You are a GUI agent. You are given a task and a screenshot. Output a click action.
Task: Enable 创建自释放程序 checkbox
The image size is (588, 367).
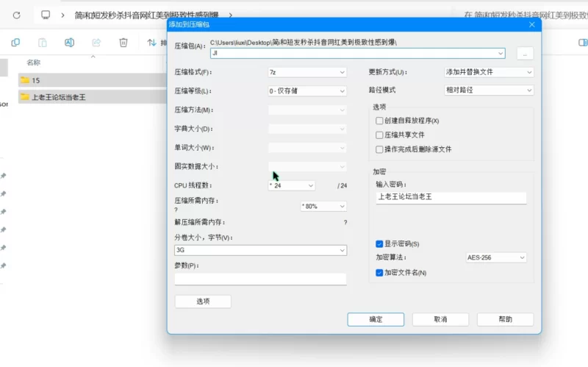click(379, 121)
